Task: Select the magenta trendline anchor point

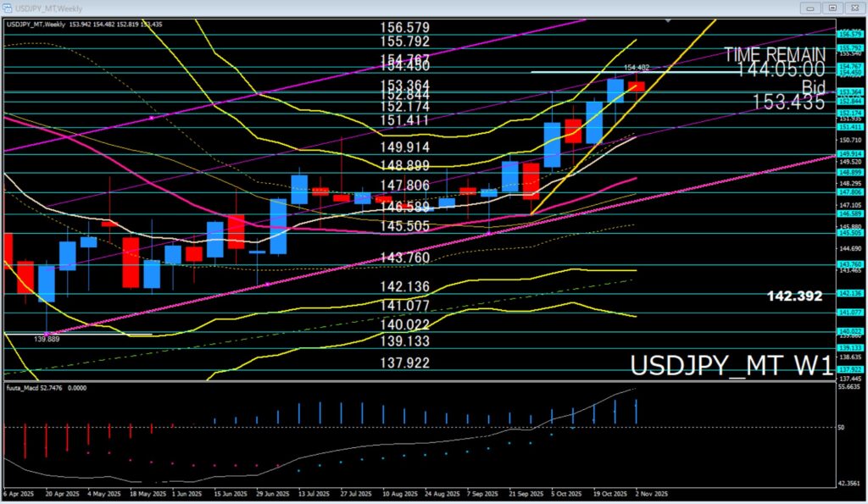Action: click(x=151, y=119)
